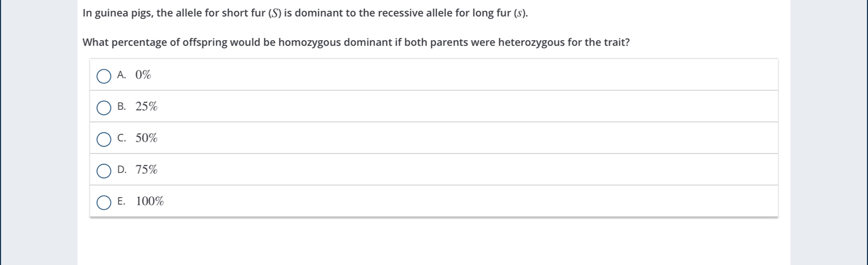Click the letter label "A."
The width and height of the screenshot is (868, 265).
(x=122, y=75)
